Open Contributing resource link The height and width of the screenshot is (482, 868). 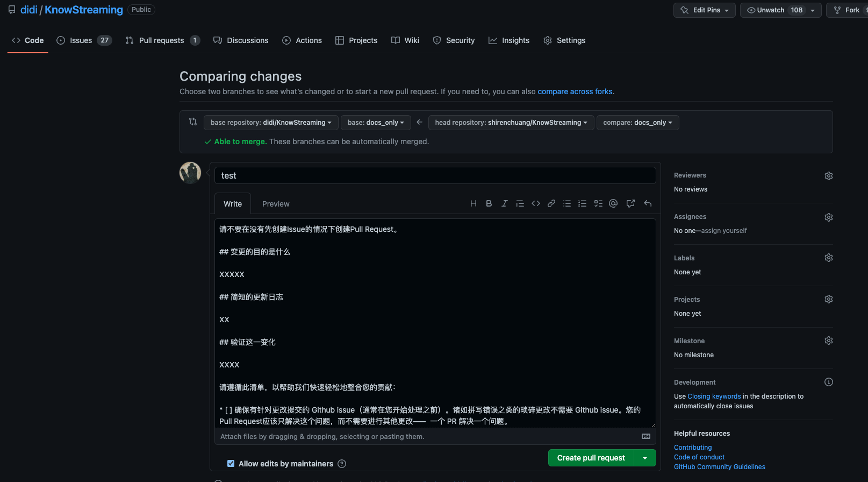(693, 448)
